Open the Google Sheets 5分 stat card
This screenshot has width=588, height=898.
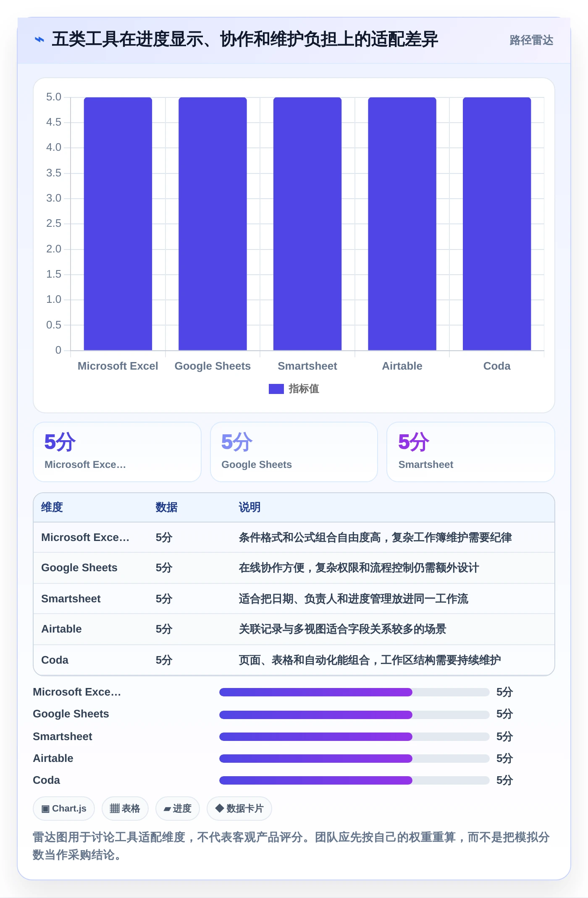point(294,452)
